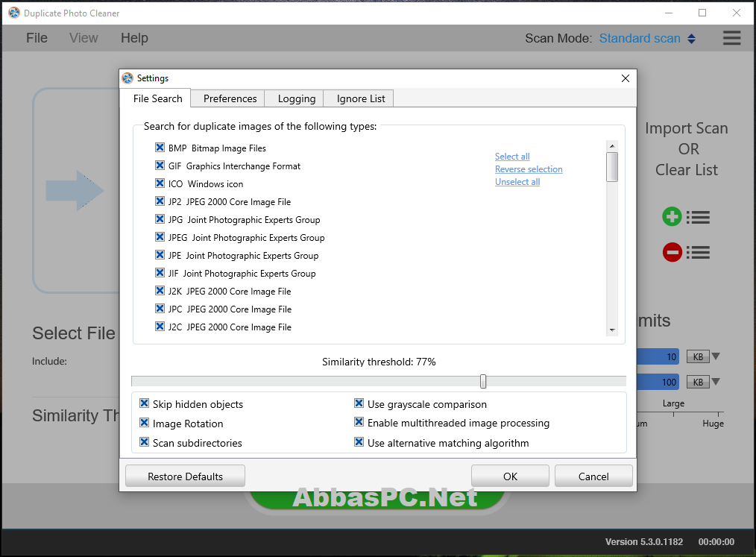Click the Similarity threshold: 77% label
The width and height of the screenshot is (756, 557).
click(x=379, y=362)
